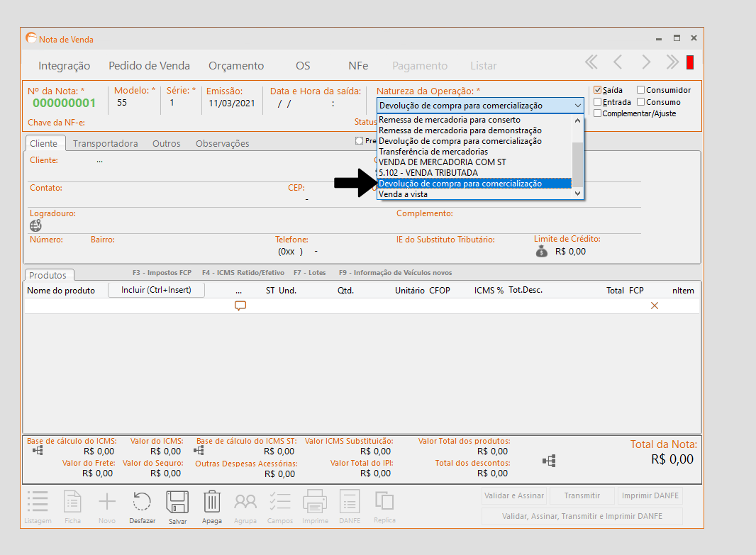Select the Produtos tab
This screenshot has height=555, width=756.
(x=48, y=275)
